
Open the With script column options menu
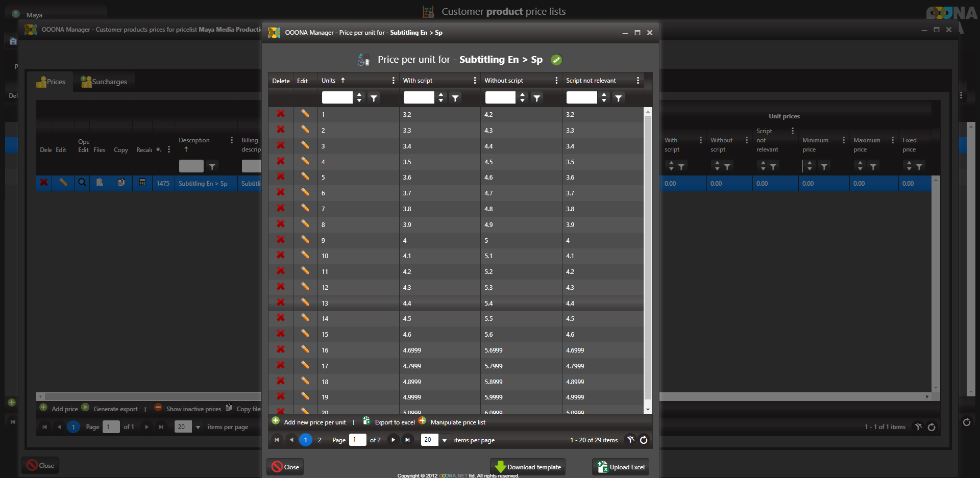coord(475,81)
